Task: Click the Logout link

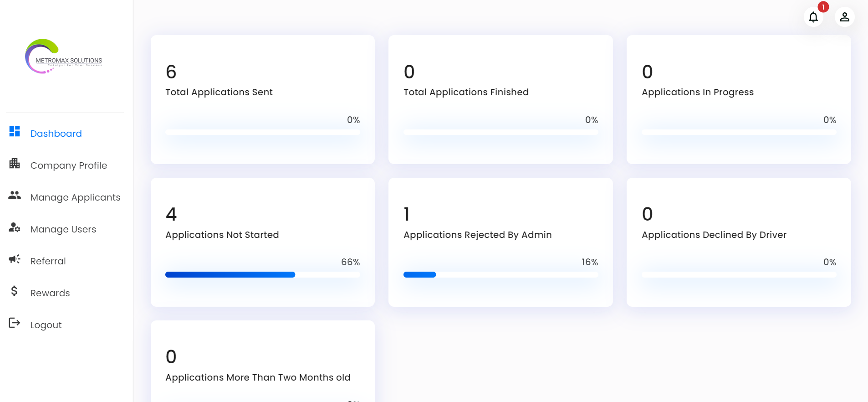Action: coord(46,325)
